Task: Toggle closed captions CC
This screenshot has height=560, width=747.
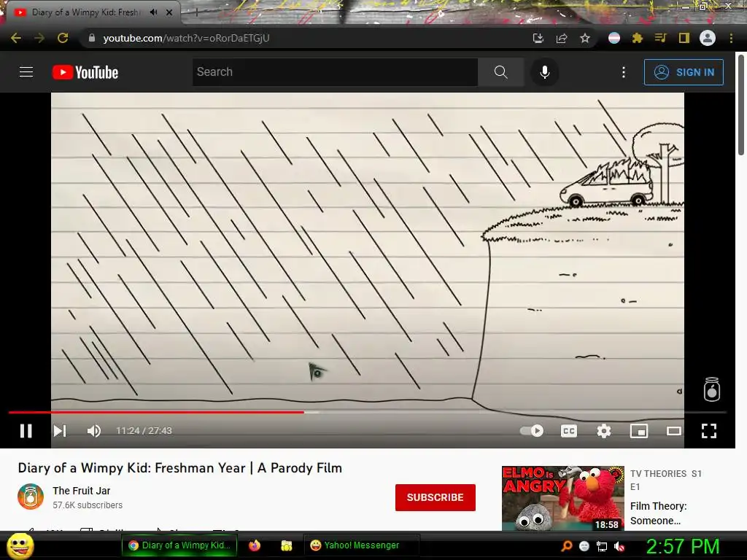Action: coord(569,431)
